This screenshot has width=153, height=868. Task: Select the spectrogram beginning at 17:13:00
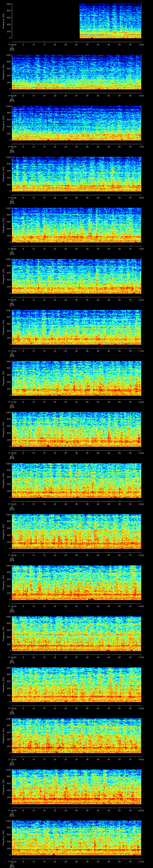pyautogui.click(x=77, y=481)
